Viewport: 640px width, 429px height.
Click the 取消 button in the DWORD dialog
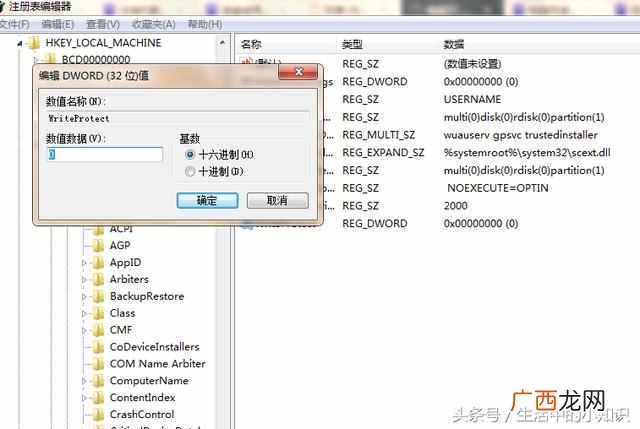(x=278, y=200)
